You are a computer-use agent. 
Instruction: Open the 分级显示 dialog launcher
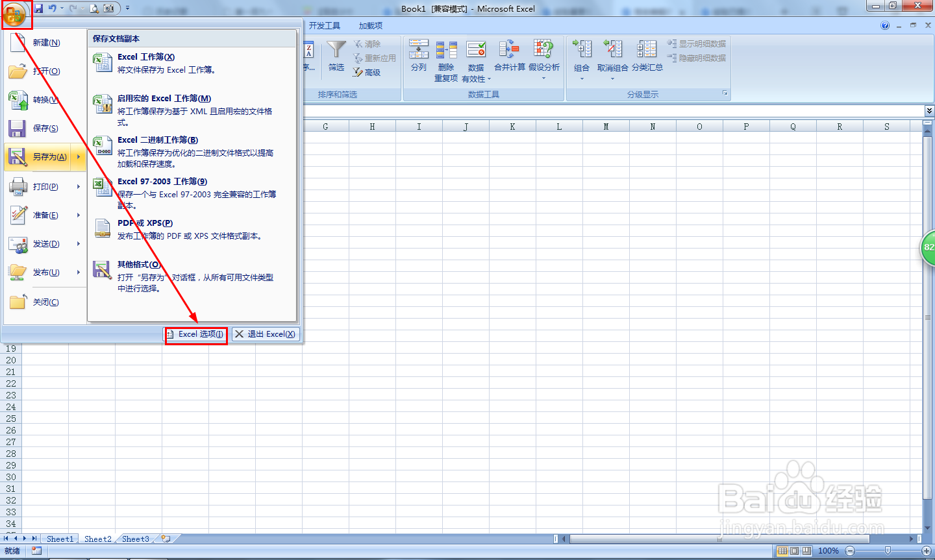(725, 94)
